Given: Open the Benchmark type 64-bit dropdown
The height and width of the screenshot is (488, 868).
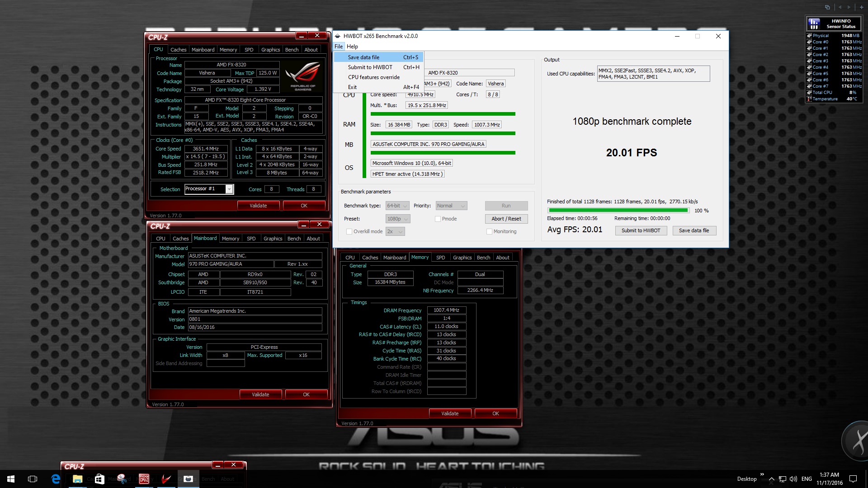Looking at the screenshot, I should 397,206.
